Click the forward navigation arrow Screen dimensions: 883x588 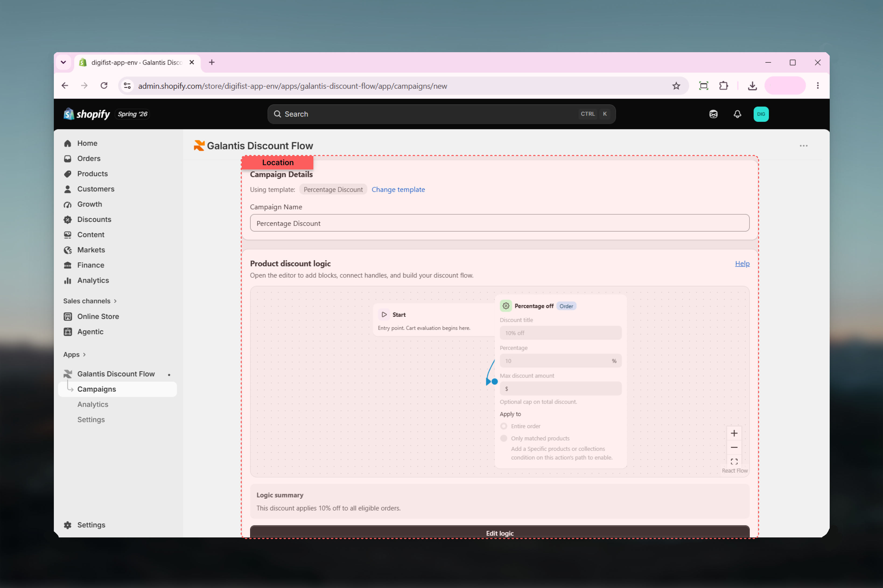tap(85, 86)
